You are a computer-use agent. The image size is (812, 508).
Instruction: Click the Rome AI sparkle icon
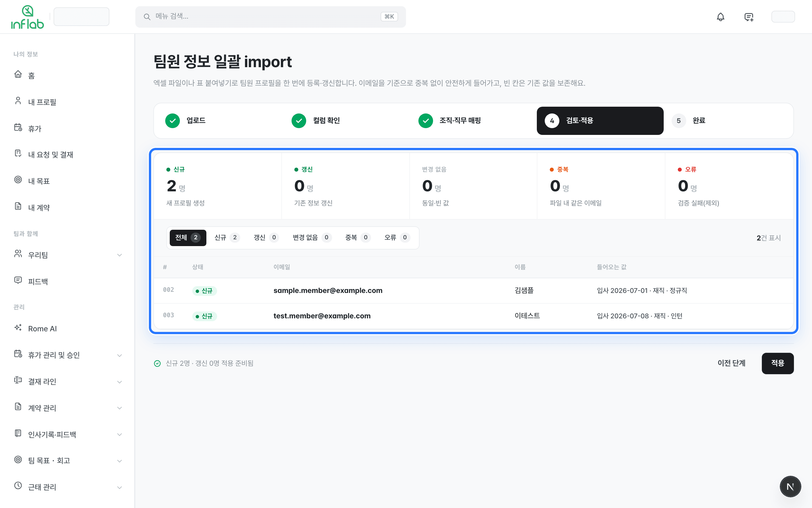pos(18,328)
